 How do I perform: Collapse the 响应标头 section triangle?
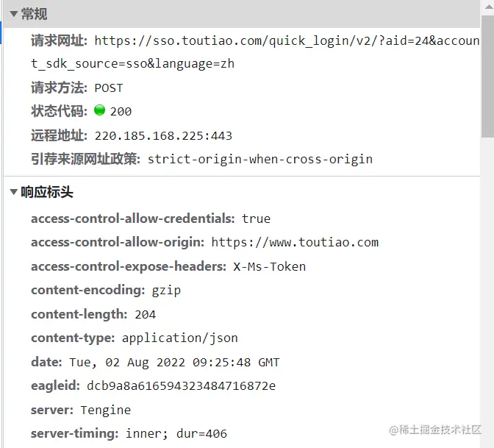coord(13,192)
